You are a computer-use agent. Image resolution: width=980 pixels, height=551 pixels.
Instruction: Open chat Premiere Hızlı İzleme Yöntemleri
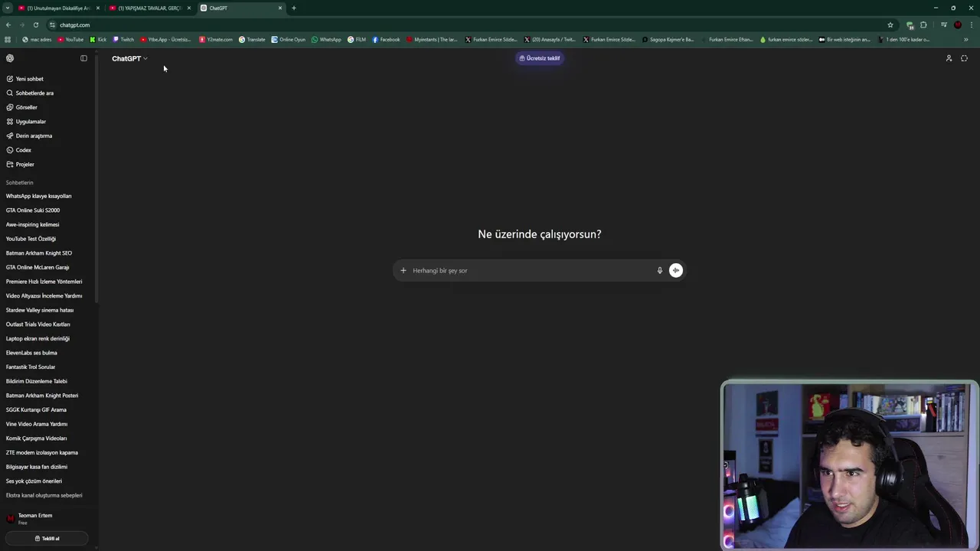pyautogui.click(x=46, y=282)
